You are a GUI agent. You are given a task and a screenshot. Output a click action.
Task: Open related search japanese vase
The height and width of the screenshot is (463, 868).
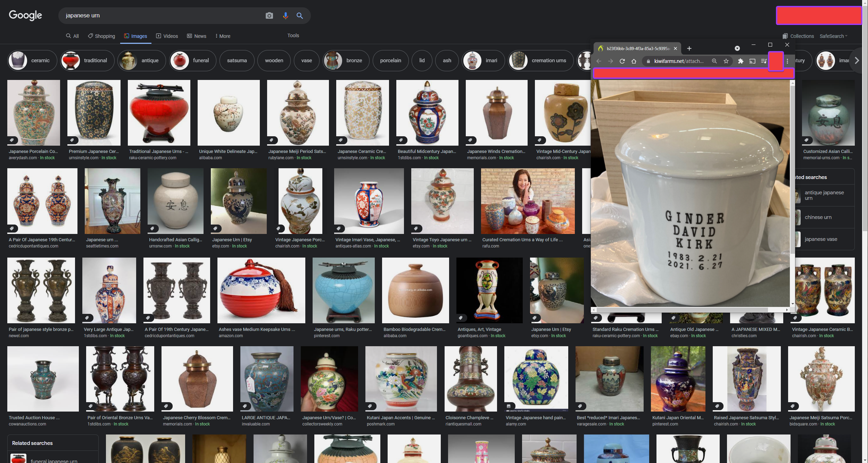[x=824, y=239]
